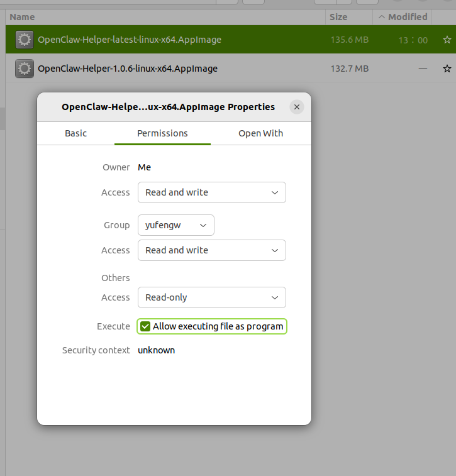The image size is (456, 476).
Task: Sort files by the Size column
Action: click(x=338, y=17)
